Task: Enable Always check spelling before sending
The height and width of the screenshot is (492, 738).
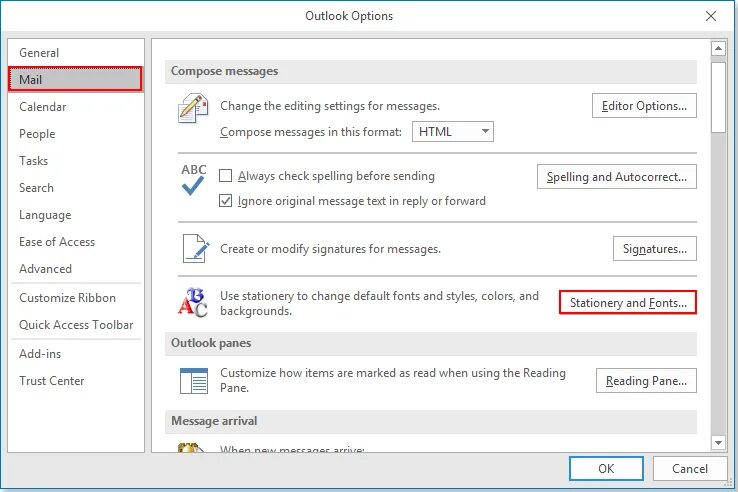Action: pos(225,176)
